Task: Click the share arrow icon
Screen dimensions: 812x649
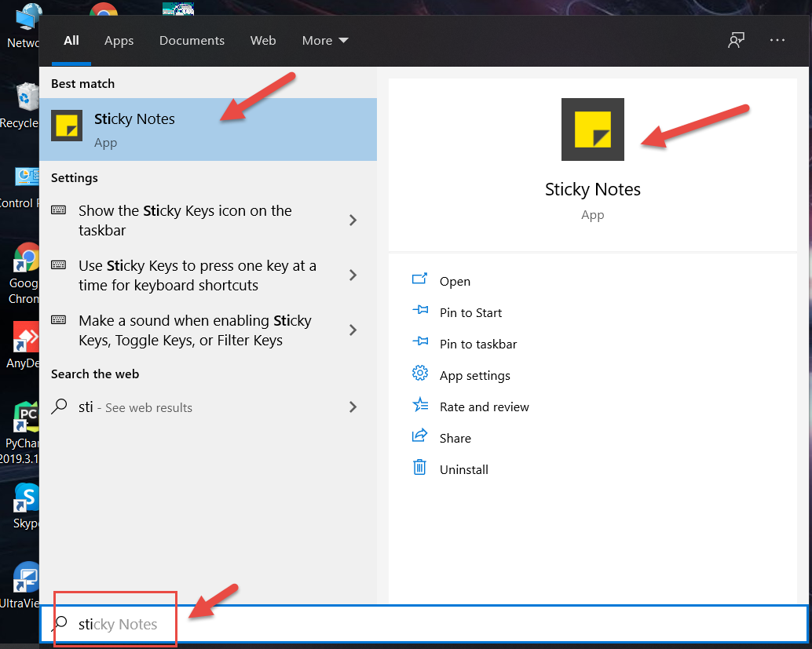Action: 419,436
